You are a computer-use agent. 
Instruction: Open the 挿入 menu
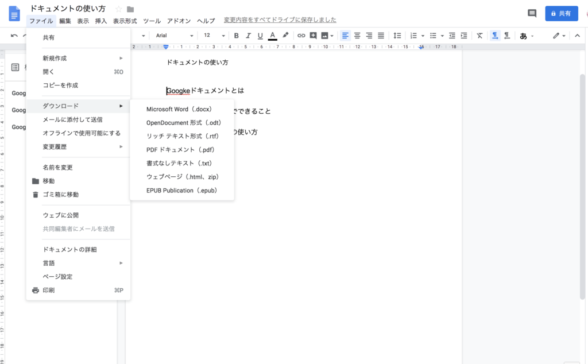pos(101,21)
